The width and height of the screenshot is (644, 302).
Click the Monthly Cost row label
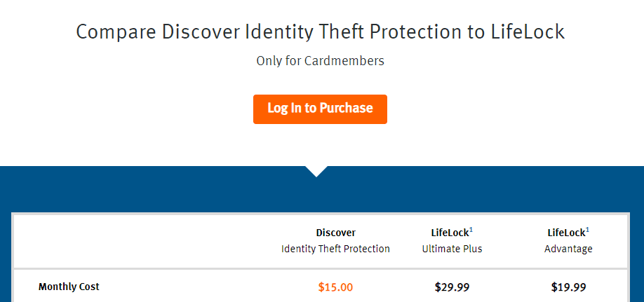coord(69,287)
